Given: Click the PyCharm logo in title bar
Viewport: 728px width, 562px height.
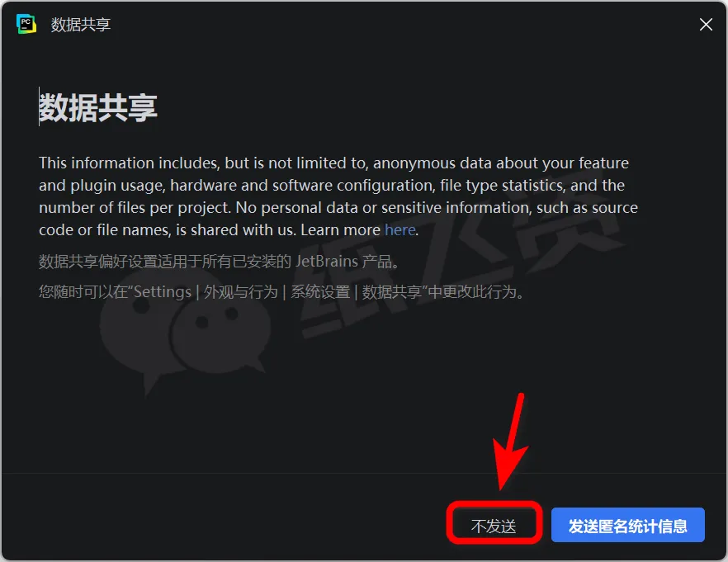Looking at the screenshot, I should coord(26,24).
